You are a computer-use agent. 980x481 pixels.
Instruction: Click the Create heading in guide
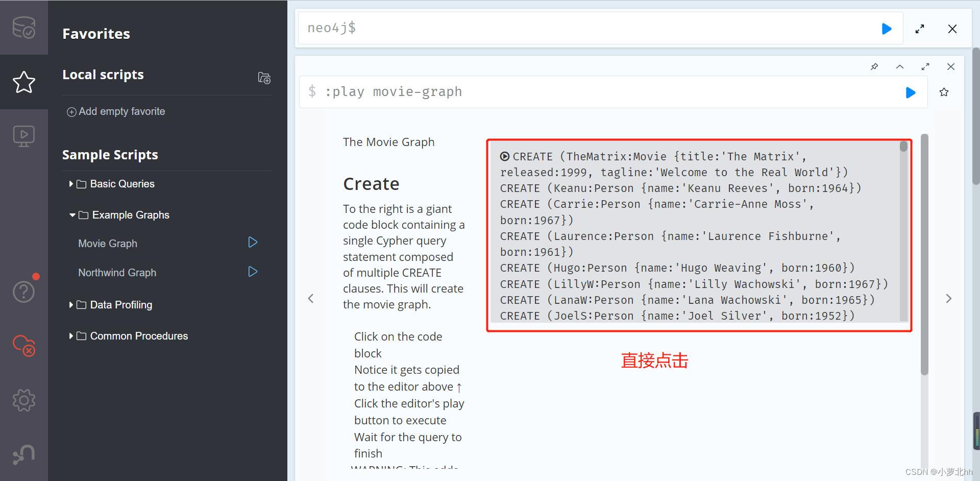[371, 184]
